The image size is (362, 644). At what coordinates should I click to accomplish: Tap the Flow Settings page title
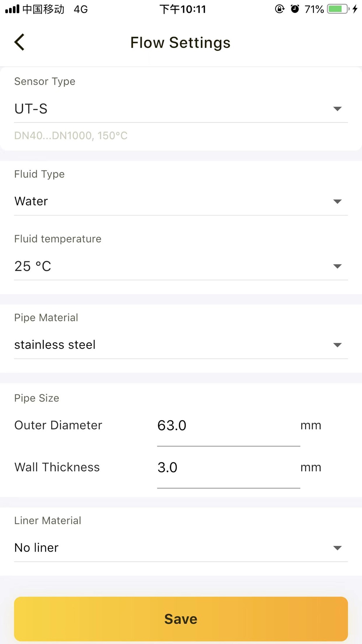click(180, 43)
